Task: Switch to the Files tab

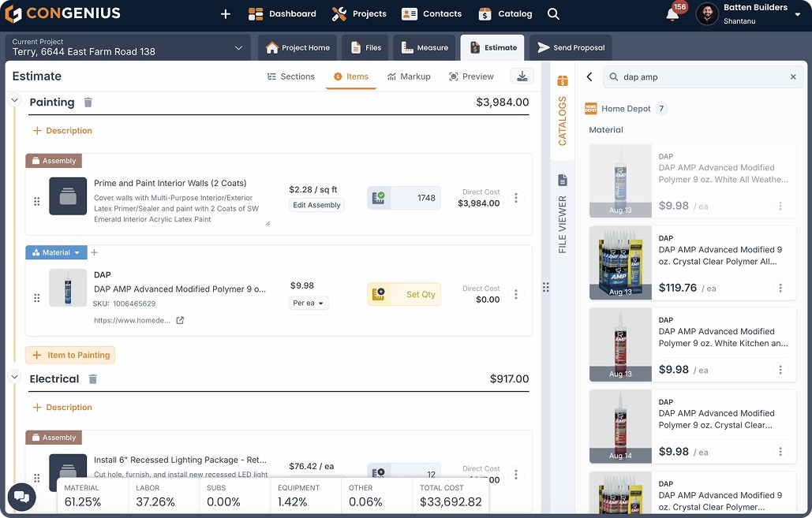Action: pyautogui.click(x=365, y=47)
